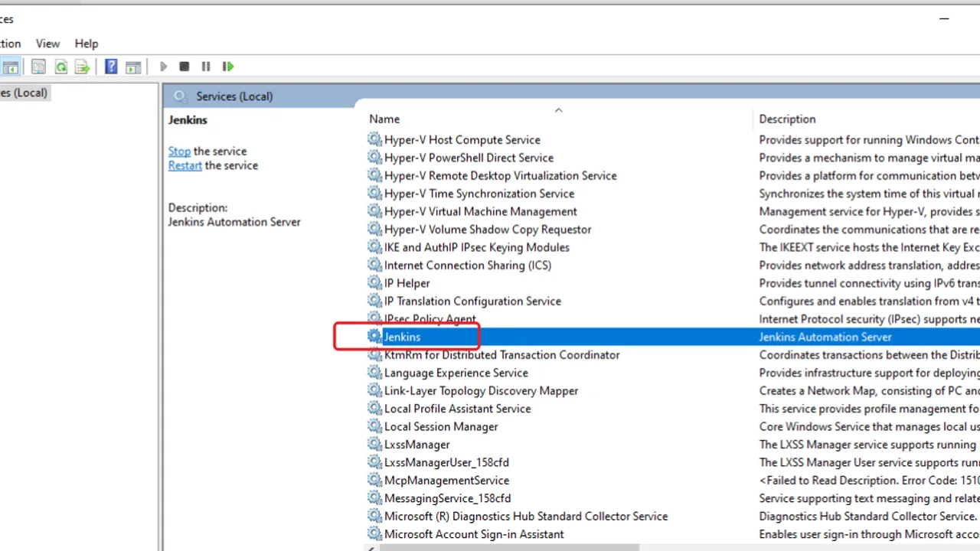Select the IP Helper service
The width and height of the screenshot is (980, 551).
407,283
